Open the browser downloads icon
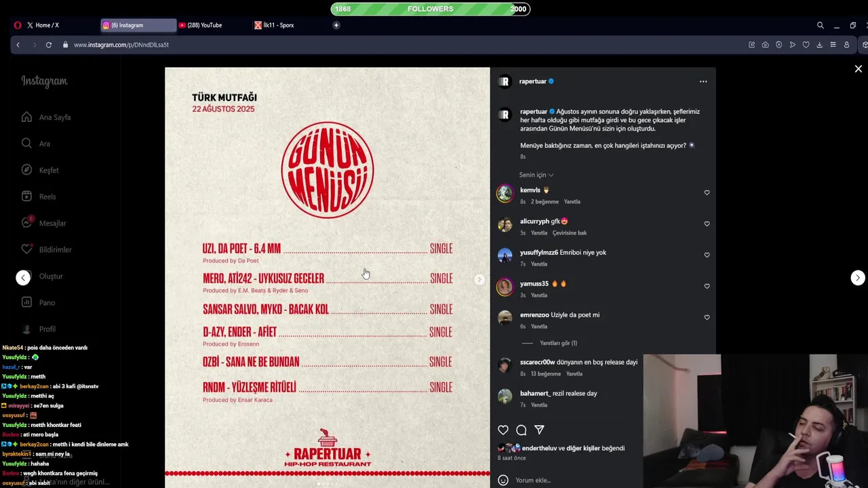The height and width of the screenshot is (488, 868). point(819,45)
